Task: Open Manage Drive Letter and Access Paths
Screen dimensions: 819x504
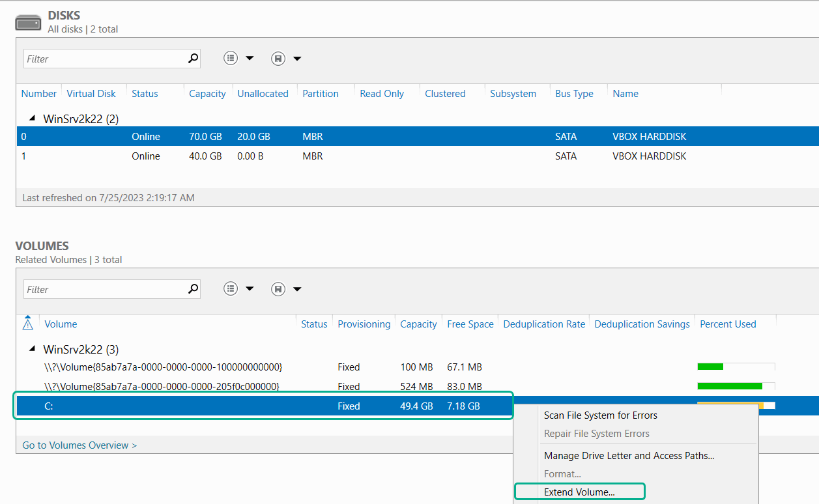Action: click(629, 456)
